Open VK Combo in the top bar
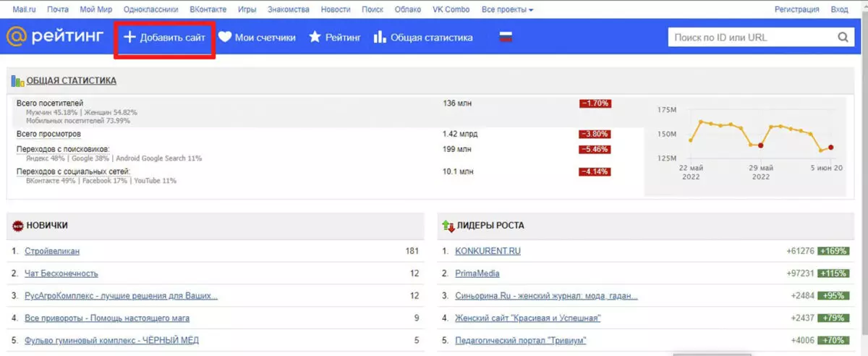 tap(451, 9)
